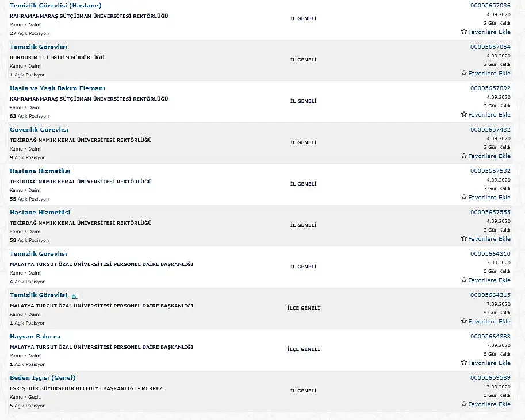Image resolution: width=525 pixels, height=420 pixels.
Task: Click the star icon on the Beden İşçisi (Genel) row
Action: pos(463,404)
